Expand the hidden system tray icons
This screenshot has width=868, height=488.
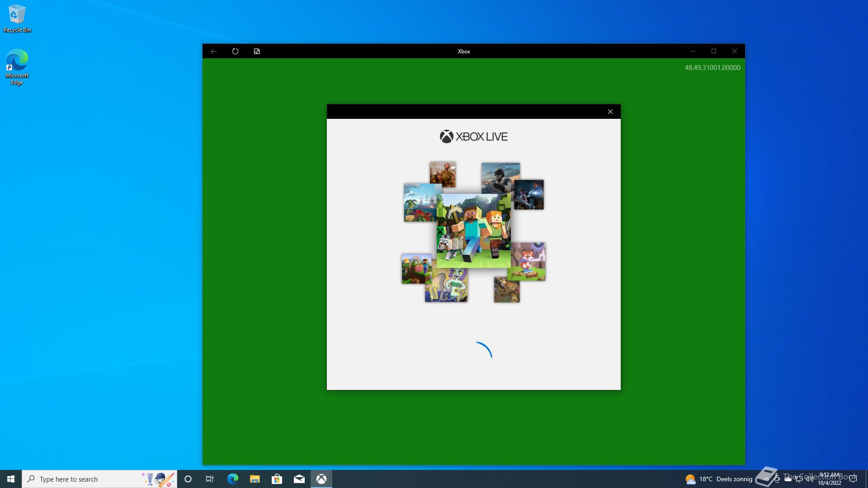click(766, 479)
